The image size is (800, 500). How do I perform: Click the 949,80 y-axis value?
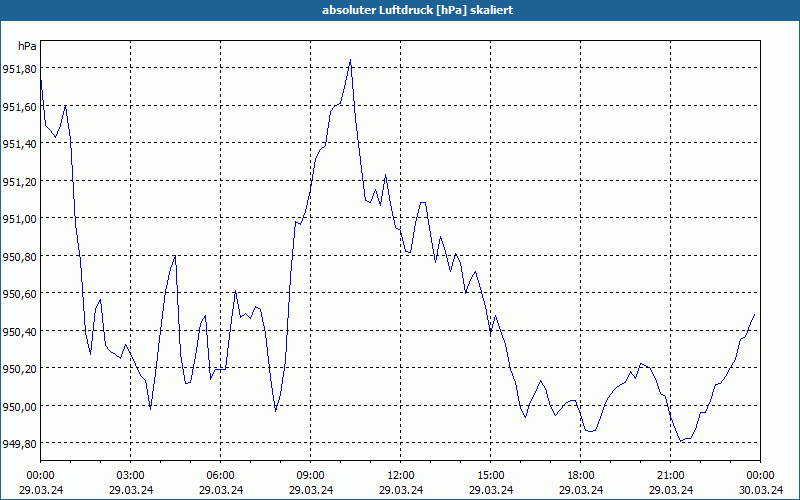click(19, 444)
